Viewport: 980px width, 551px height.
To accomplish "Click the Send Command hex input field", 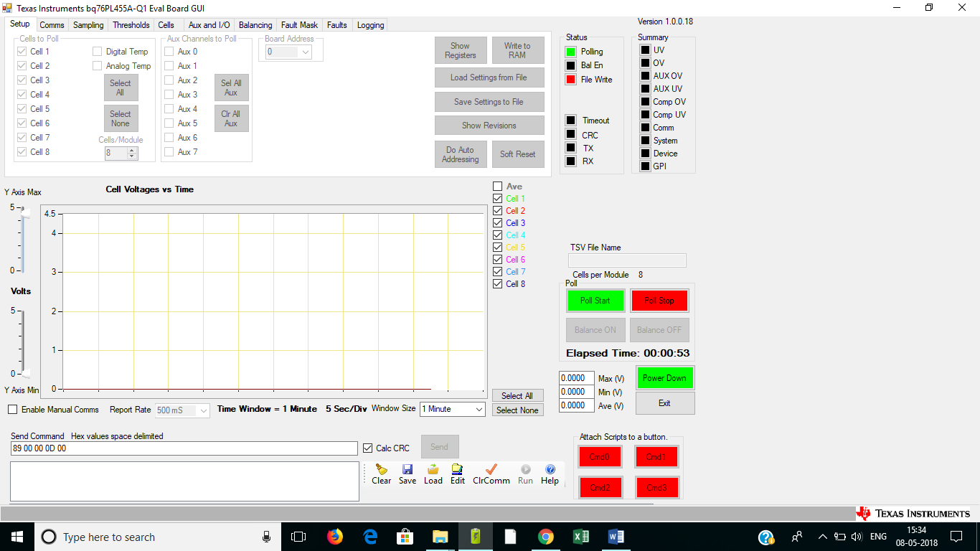I will pos(184,448).
